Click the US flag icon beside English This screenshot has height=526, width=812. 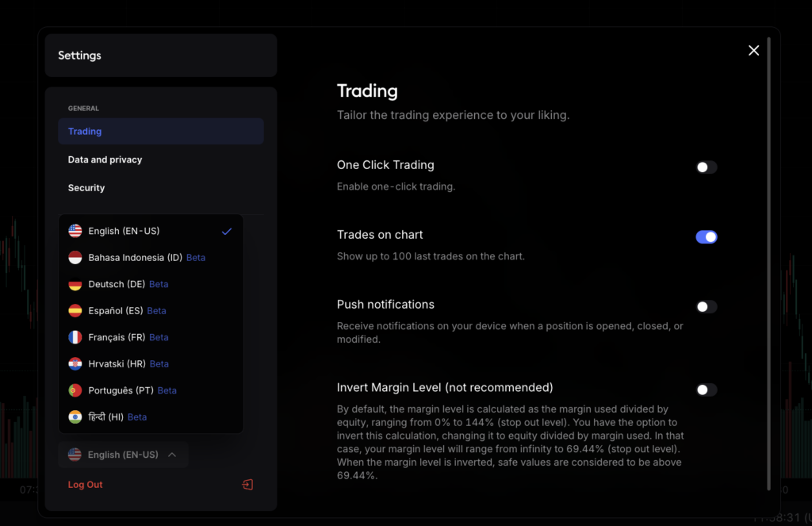[x=75, y=231]
